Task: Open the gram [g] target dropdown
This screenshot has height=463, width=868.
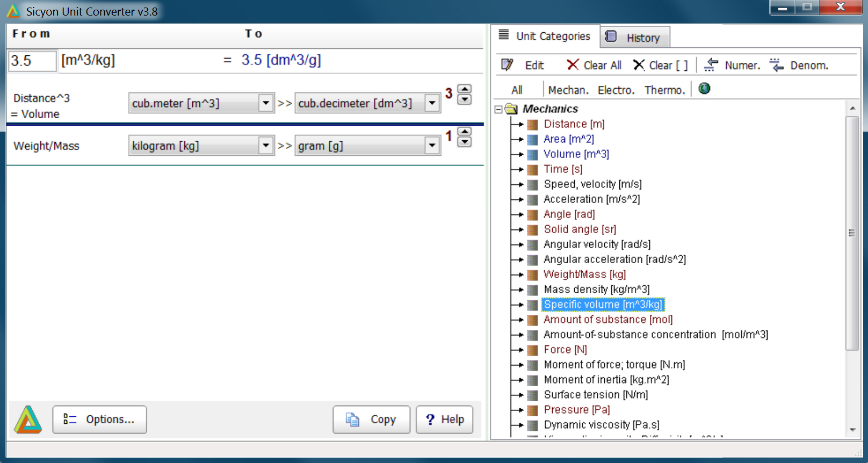Action: click(x=432, y=146)
